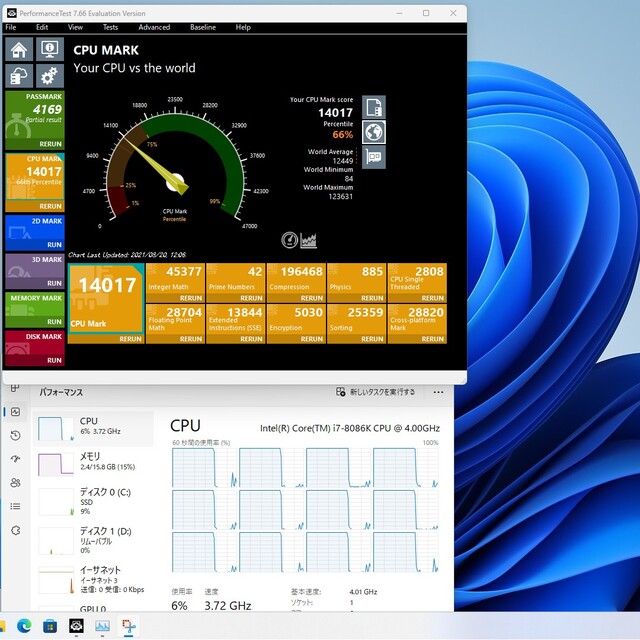Image resolution: width=640 pixels, height=640 pixels.
Task: Rerun the Compression test
Action: [x=312, y=298]
